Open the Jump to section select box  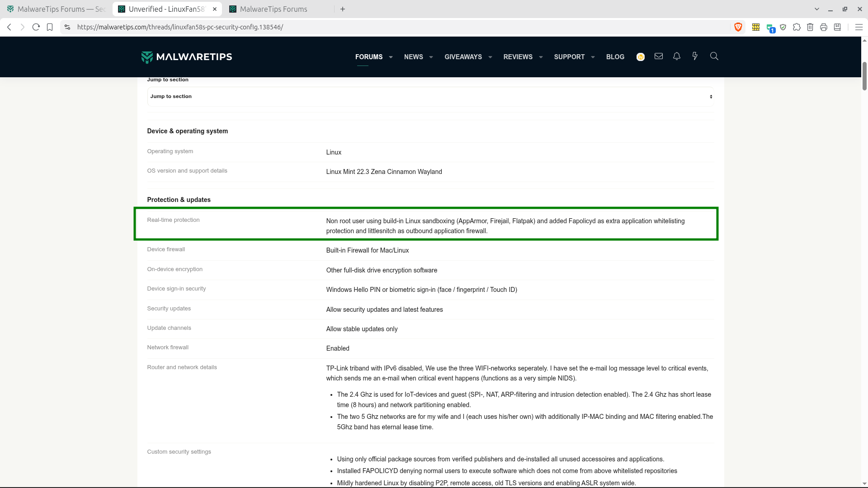(430, 97)
